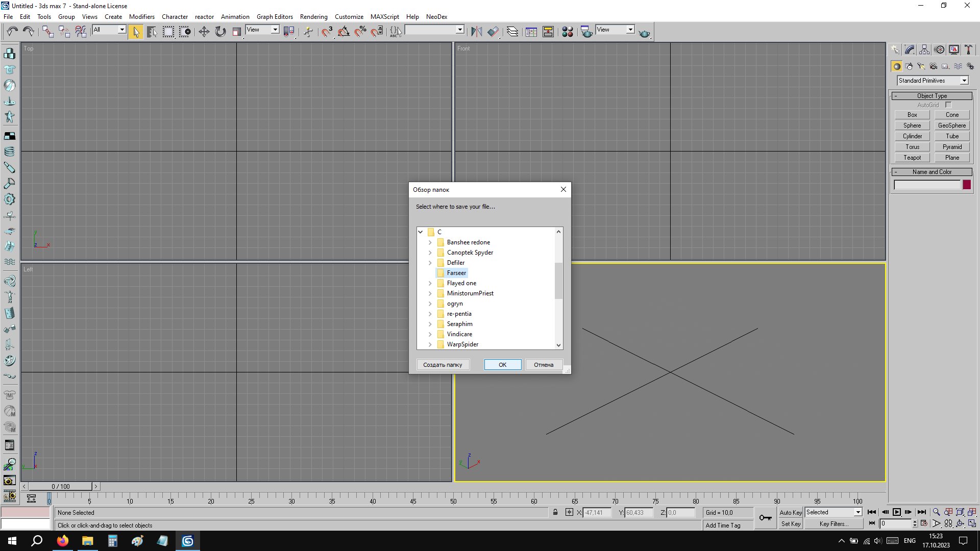This screenshot has height=551, width=980.
Task: Expand the Banshee redone folder
Action: tap(430, 242)
